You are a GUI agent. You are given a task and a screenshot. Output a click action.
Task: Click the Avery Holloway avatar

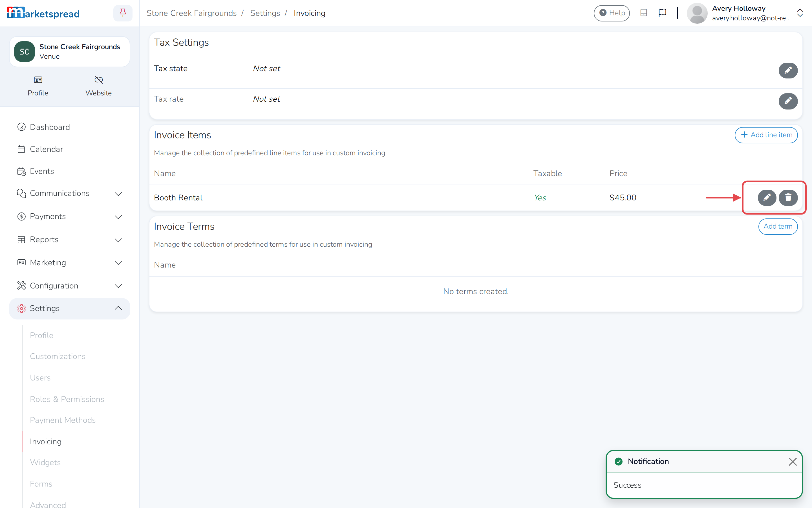click(697, 13)
